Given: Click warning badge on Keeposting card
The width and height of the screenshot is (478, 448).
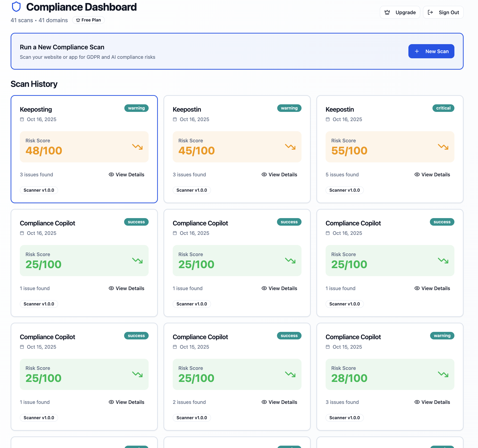Looking at the screenshot, I should [x=136, y=108].
